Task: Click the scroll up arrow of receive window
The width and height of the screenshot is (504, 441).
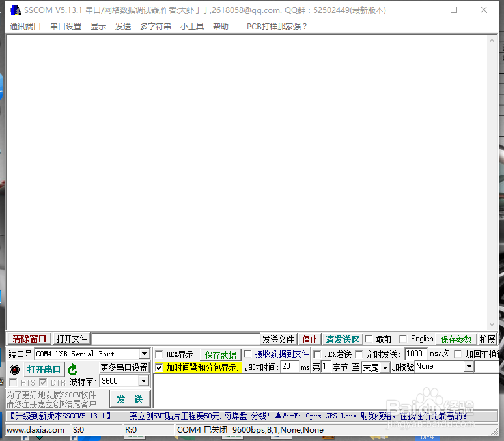Action: [x=492, y=40]
